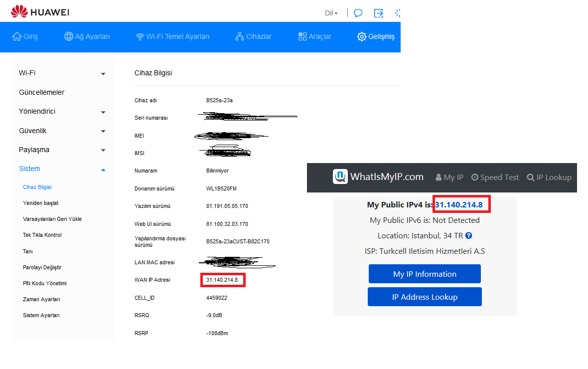Open the Dil language dropdown
This screenshot has height=369, width=588.
331,13
